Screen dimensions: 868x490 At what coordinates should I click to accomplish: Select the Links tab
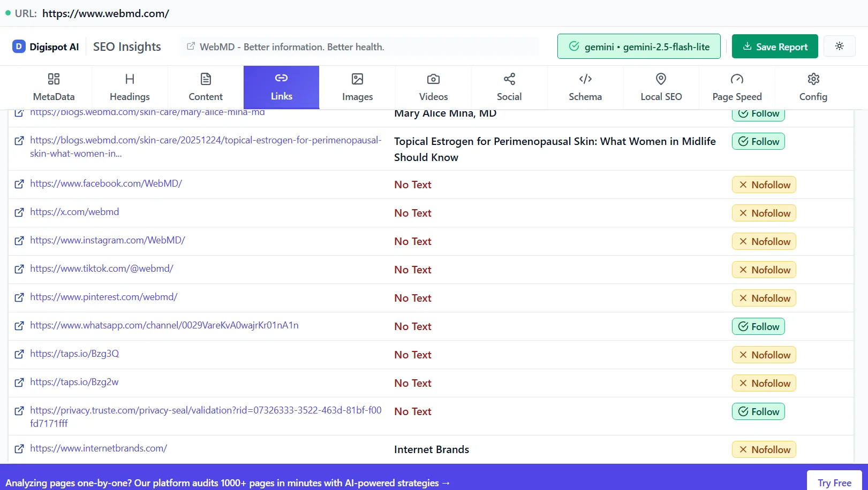click(282, 88)
